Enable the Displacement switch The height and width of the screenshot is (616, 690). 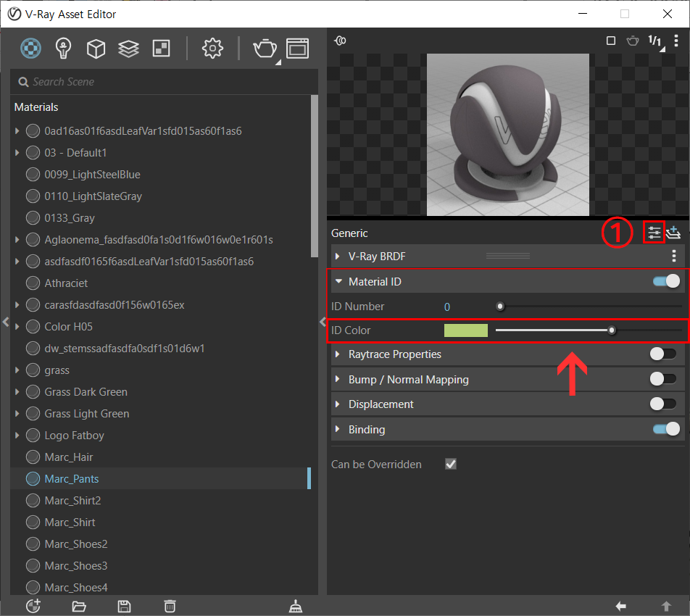coord(663,404)
